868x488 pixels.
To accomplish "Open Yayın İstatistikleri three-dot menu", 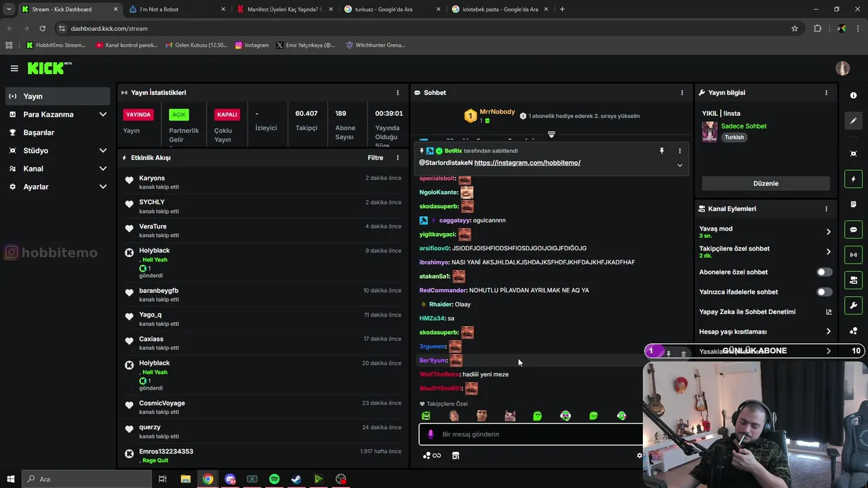I will [x=398, y=93].
